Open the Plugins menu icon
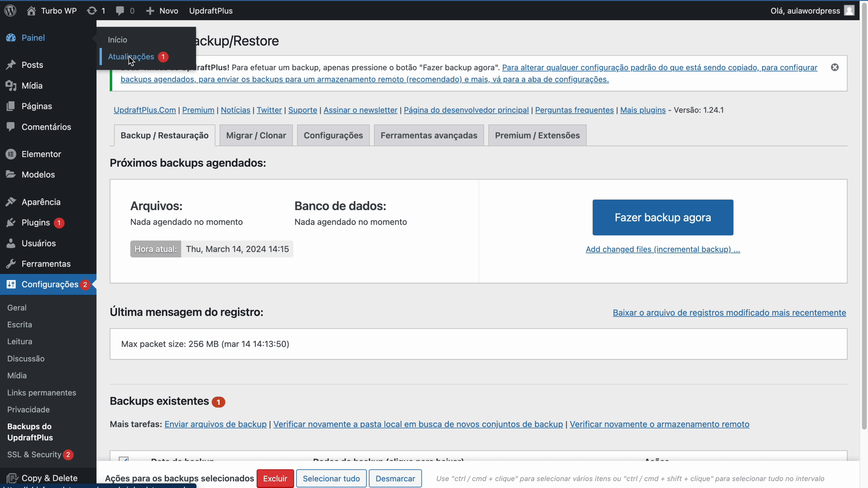Image resolution: width=868 pixels, height=488 pixels. click(11, 223)
